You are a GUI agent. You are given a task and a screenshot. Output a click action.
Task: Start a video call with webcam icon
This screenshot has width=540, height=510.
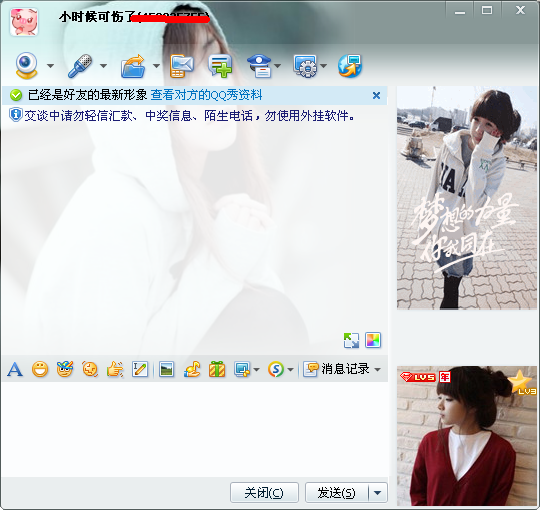click(26, 65)
